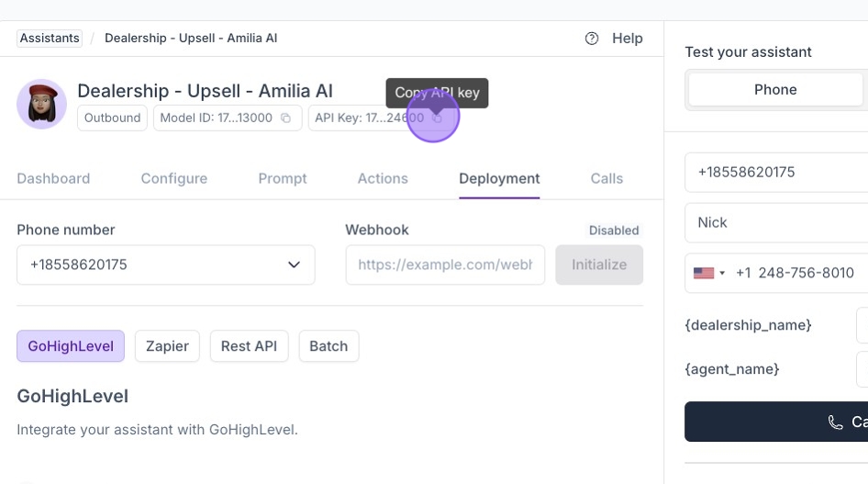The image size is (868, 484).
Task: Click the Webhook URL input field
Action: click(445, 265)
